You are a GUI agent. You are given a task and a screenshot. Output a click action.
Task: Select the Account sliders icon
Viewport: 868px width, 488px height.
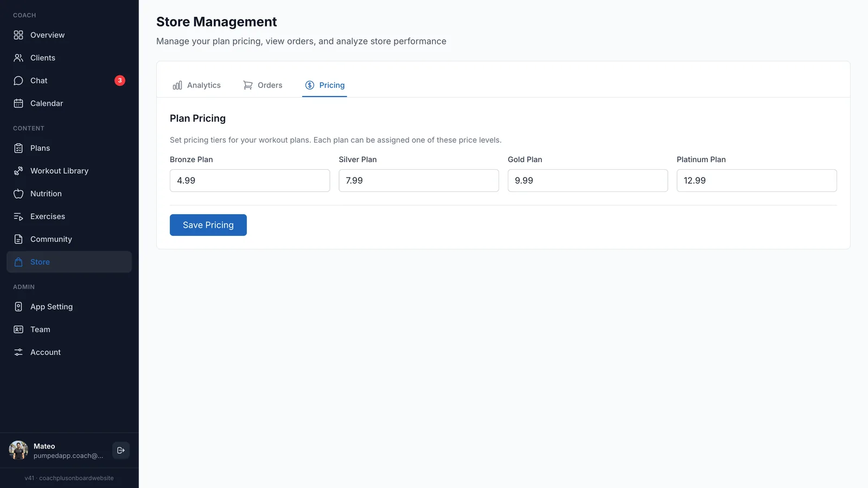click(x=18, y=352)
